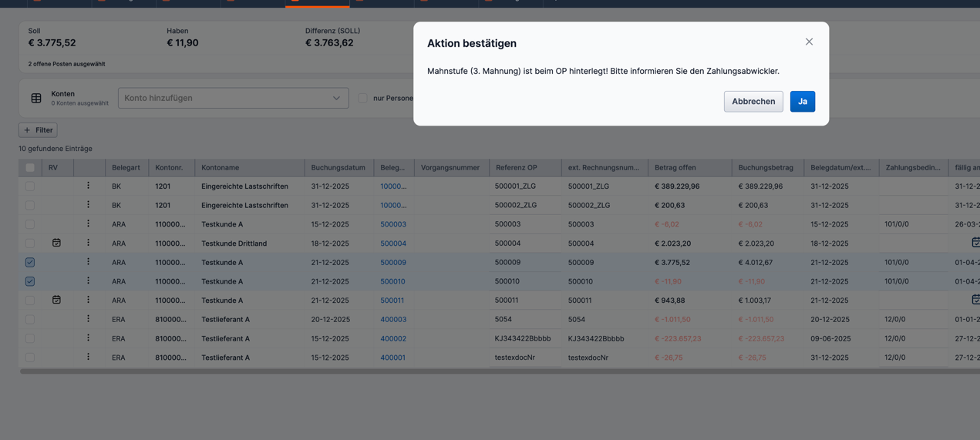Click the RV calendar icon in row 500011

pos(56,300)
